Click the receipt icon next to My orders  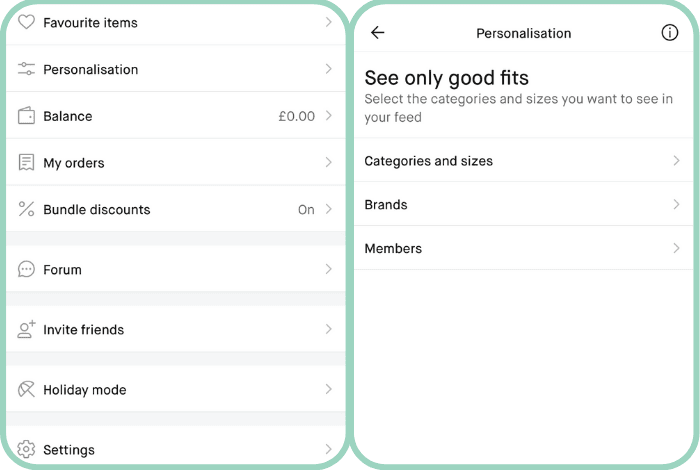coord(27,163)
